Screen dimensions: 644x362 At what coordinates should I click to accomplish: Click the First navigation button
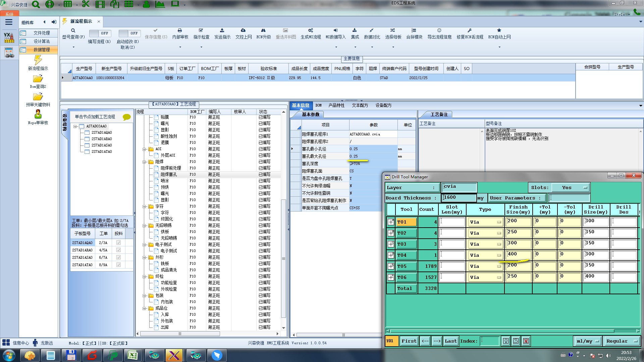(409, 341)
